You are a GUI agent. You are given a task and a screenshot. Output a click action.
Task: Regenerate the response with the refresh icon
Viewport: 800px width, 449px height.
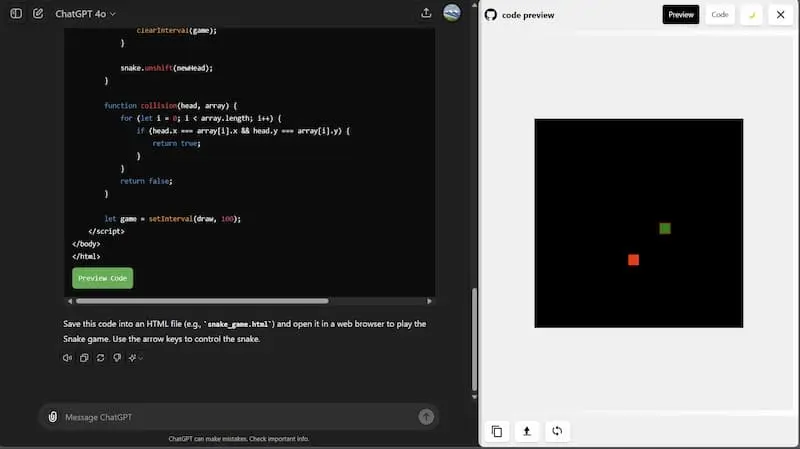coord(101,358)
